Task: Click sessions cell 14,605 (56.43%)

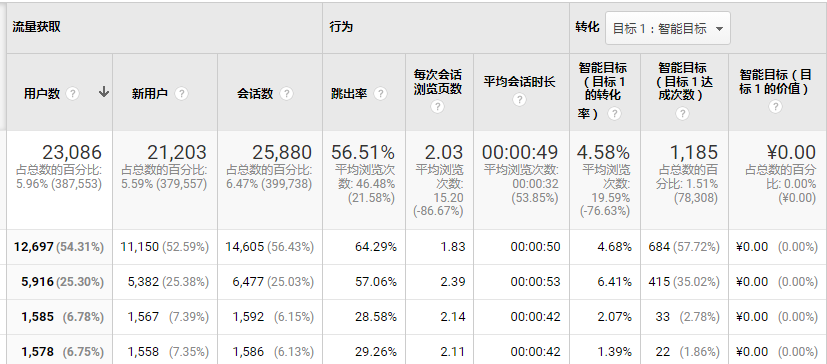Action: coord(270,247)
